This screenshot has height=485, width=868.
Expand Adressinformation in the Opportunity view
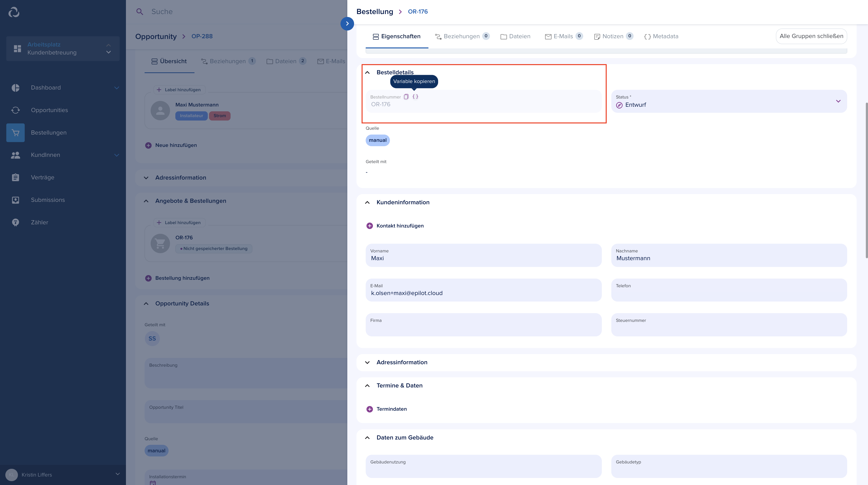click(146, 178)
